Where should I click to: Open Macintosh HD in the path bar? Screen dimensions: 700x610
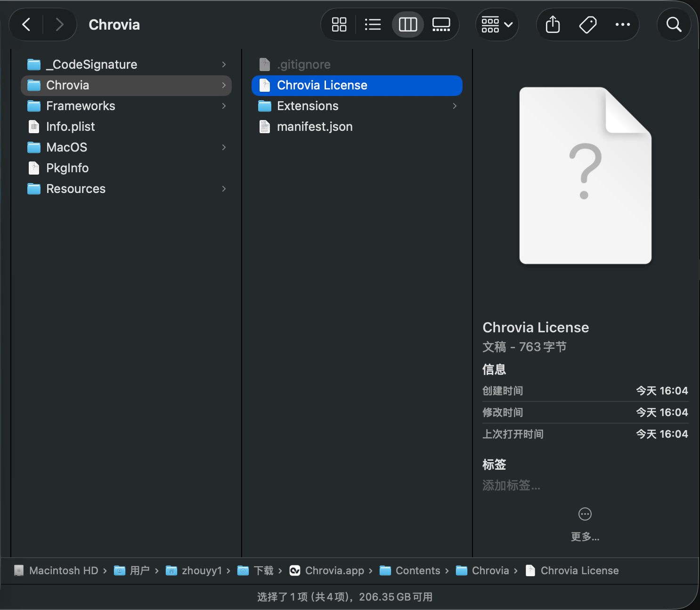pos(57,570)
